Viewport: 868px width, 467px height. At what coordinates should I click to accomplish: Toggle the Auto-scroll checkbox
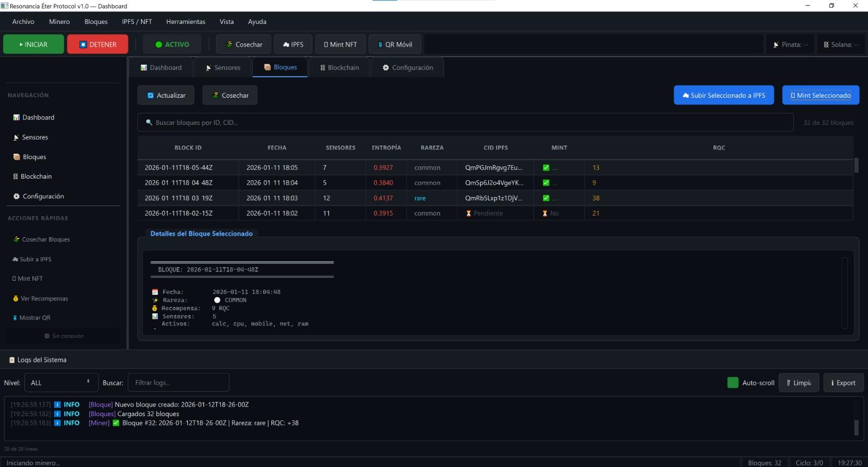tap(732, 383)
